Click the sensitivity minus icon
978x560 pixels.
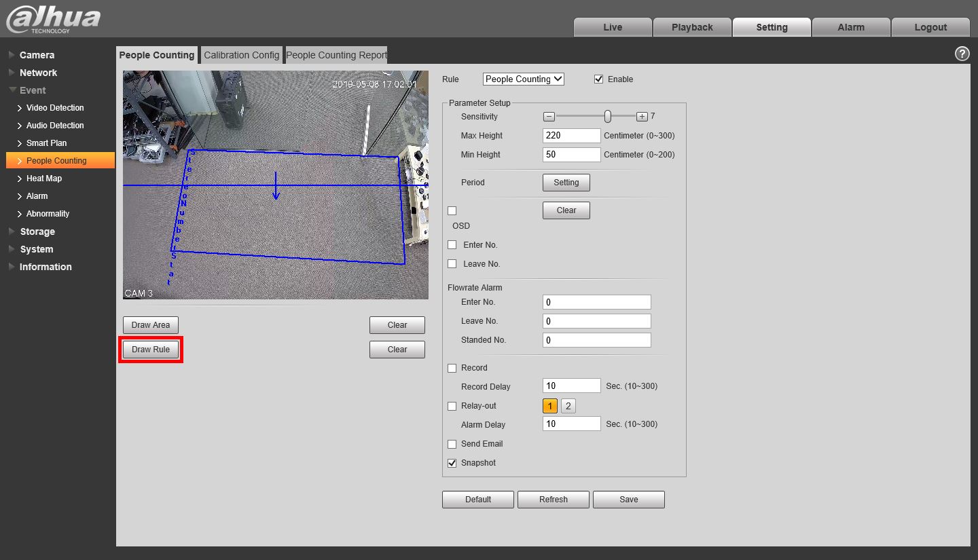549,117
